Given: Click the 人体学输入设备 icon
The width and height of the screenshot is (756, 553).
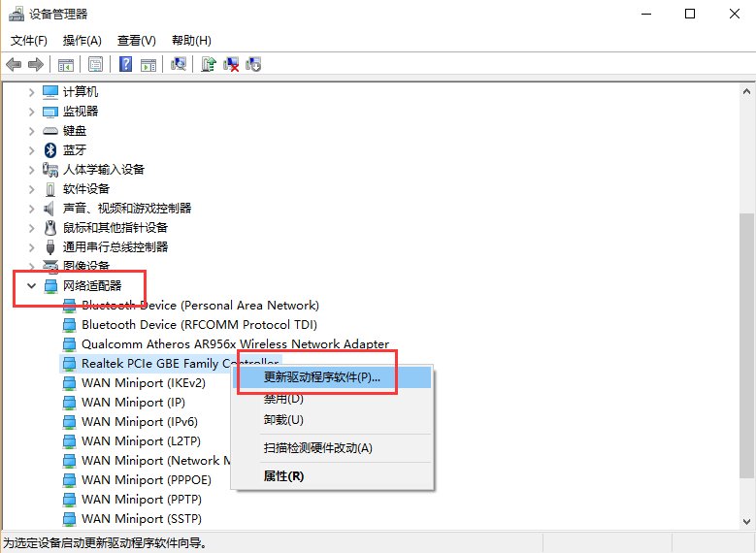Looking at the screenshot, I should click(50, 169).
